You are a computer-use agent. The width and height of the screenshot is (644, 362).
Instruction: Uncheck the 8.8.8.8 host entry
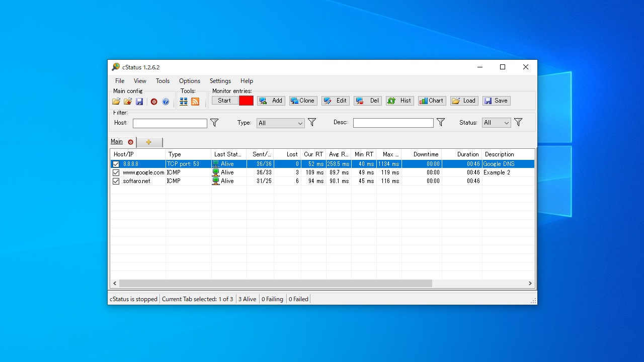pos(116,164)
